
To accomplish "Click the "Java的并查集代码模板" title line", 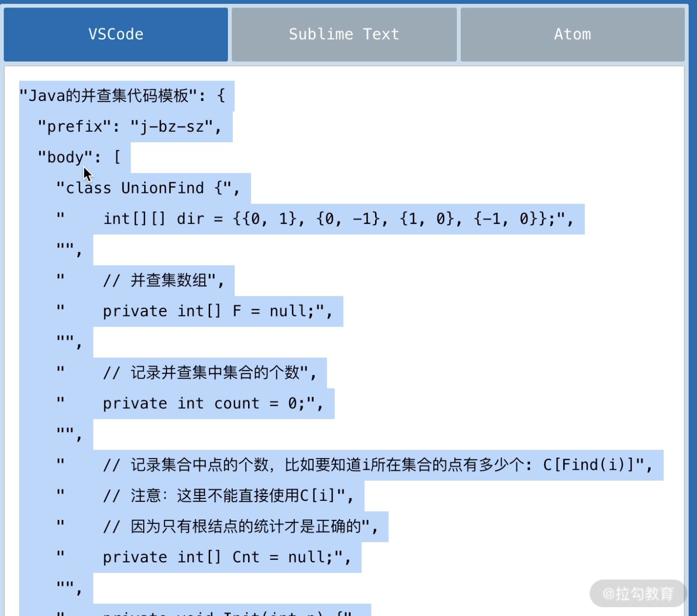I will (x=122, y=95).
